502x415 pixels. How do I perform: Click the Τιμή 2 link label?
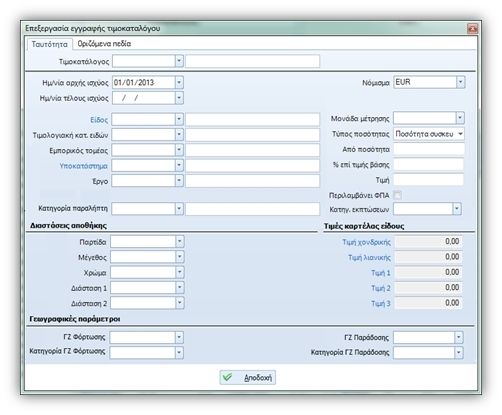click(x=381, y=288)
